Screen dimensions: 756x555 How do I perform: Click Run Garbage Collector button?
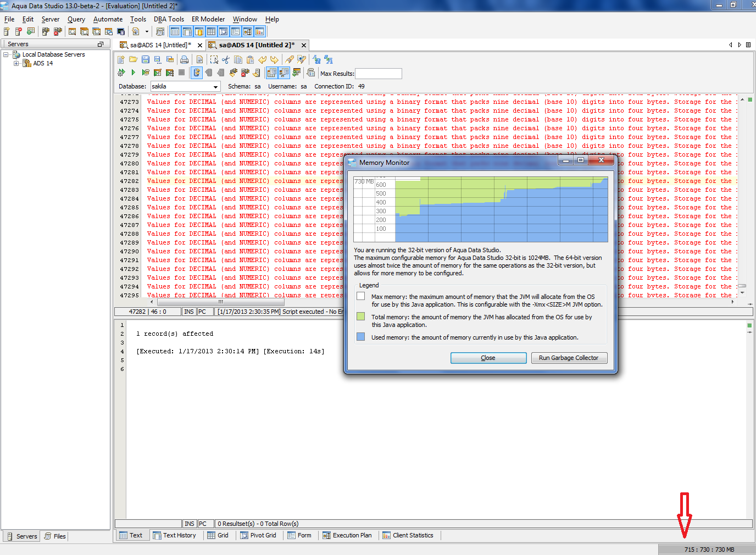[569, 358]
